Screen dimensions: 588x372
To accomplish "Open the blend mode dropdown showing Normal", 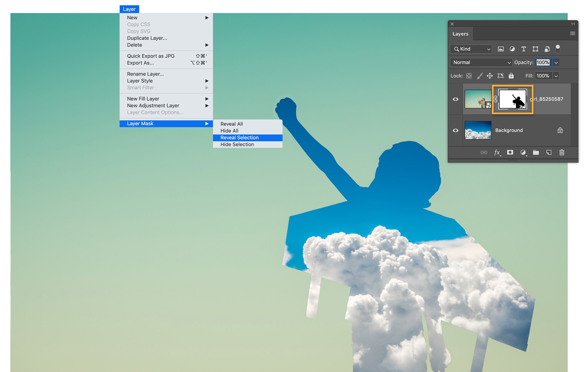I will pos(481,62).
